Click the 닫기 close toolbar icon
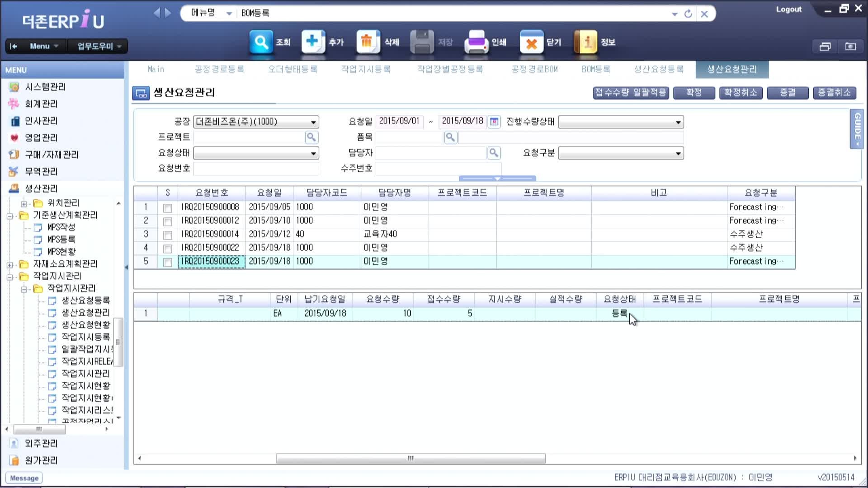 coord(532,42)
